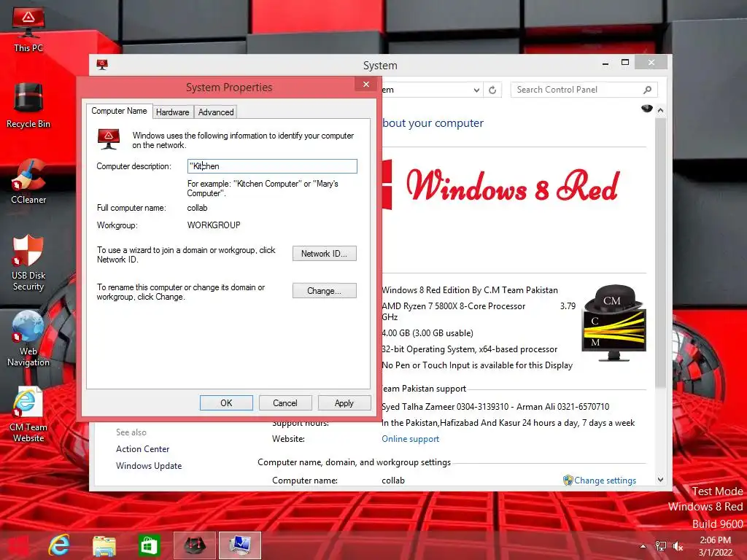Click the Start button on taskbar
This screenshot has height=560, width=747.
(18, 545)
